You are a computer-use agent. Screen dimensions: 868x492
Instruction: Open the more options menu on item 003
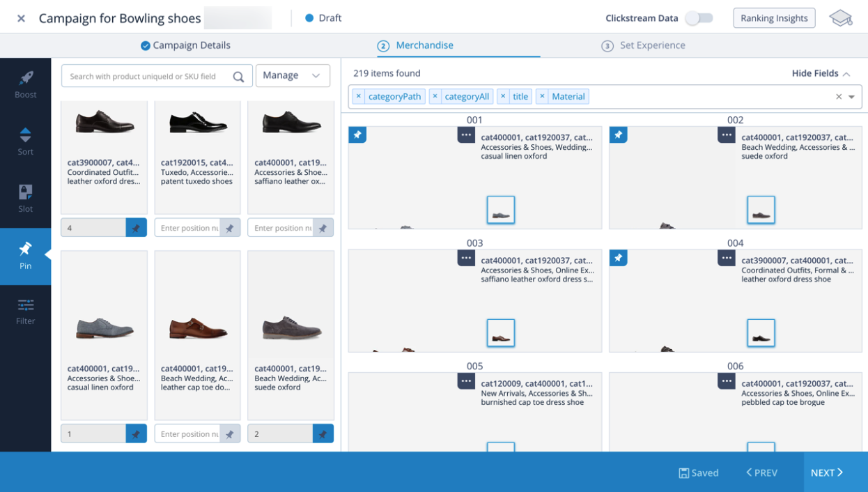click(466, 258)
